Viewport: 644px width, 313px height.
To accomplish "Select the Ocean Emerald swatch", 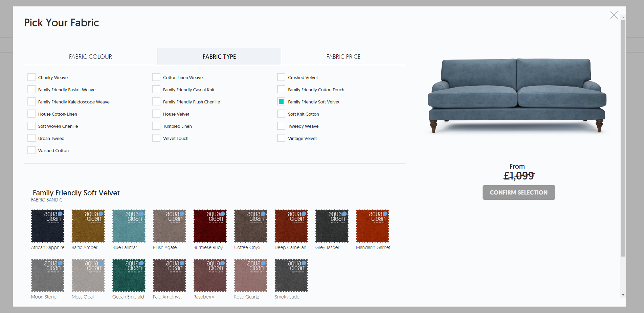I will click(x=129, y=275).
